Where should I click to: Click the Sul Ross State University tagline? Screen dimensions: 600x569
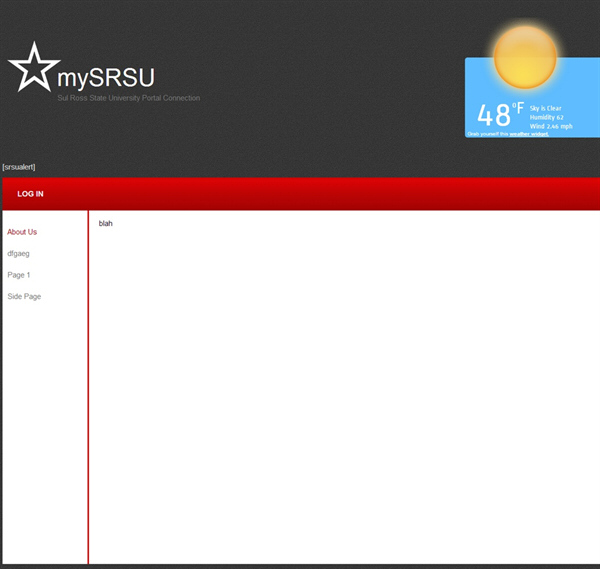click(128, 98)
